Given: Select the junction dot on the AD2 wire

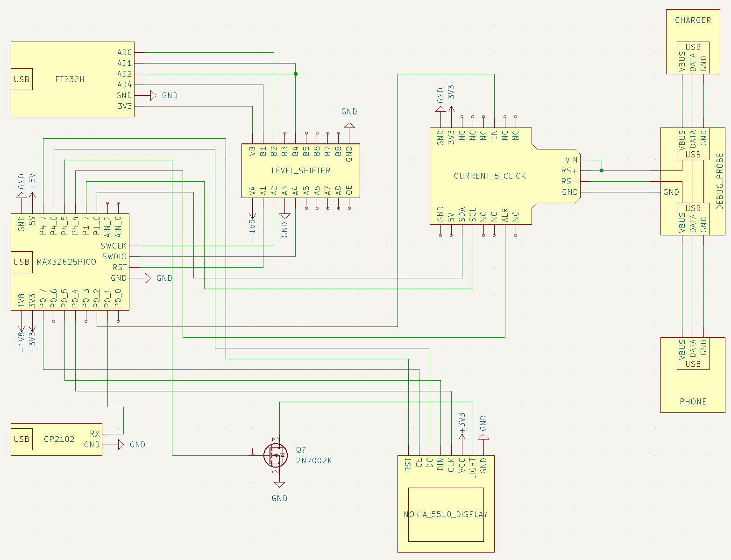Looking at the screenshot, I should (x=296, y=74).
